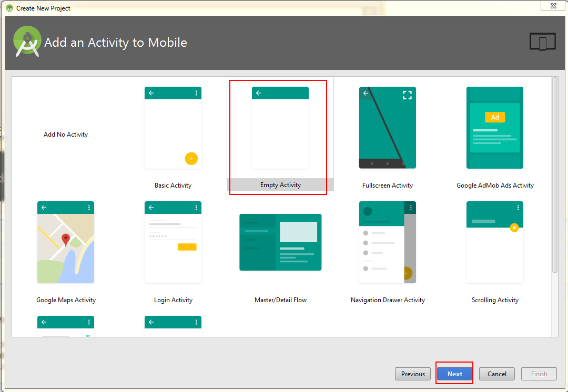Click the Next button
This screenshot has width=568, height=392.
[x=454, y=374]
